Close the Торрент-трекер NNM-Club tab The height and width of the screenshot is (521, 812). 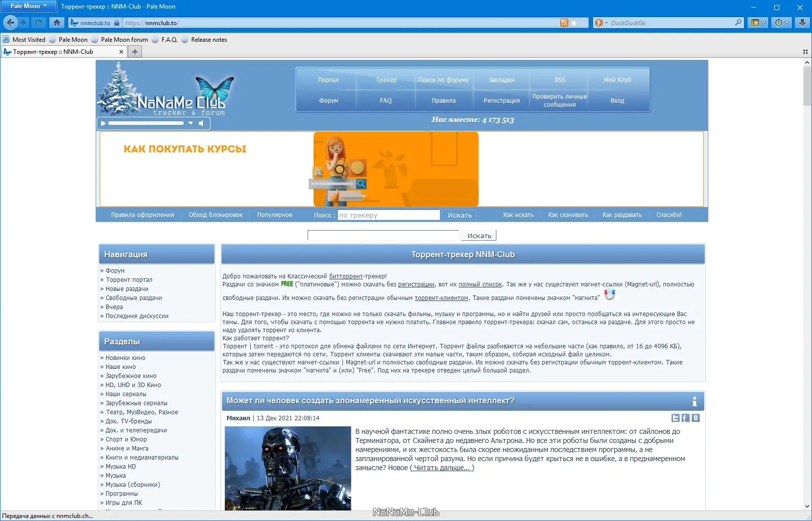tap(121, 52)
